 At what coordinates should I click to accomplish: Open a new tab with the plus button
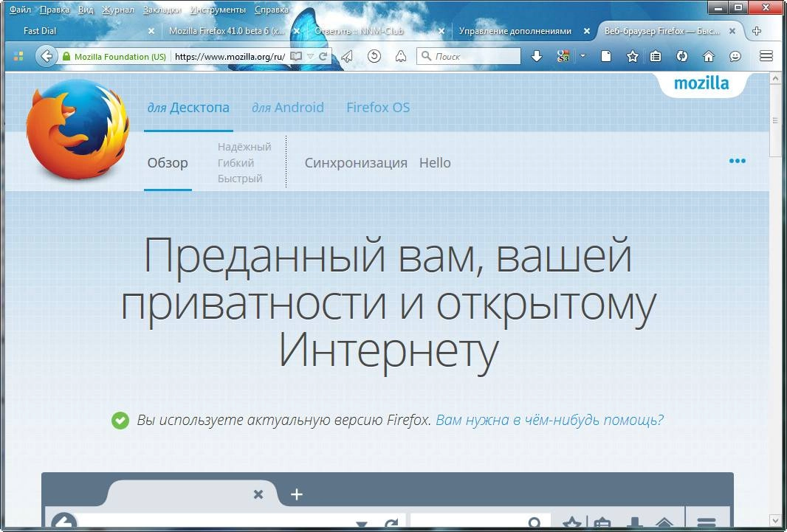(757, 31)
